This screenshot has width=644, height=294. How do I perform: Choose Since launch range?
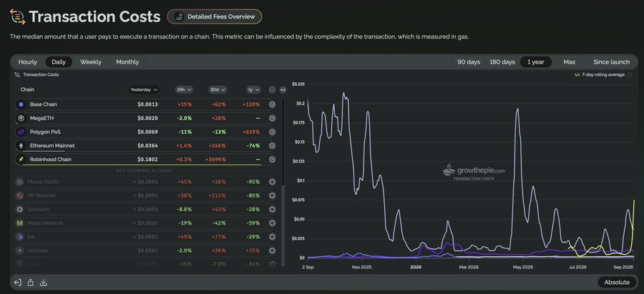point(611,62)
